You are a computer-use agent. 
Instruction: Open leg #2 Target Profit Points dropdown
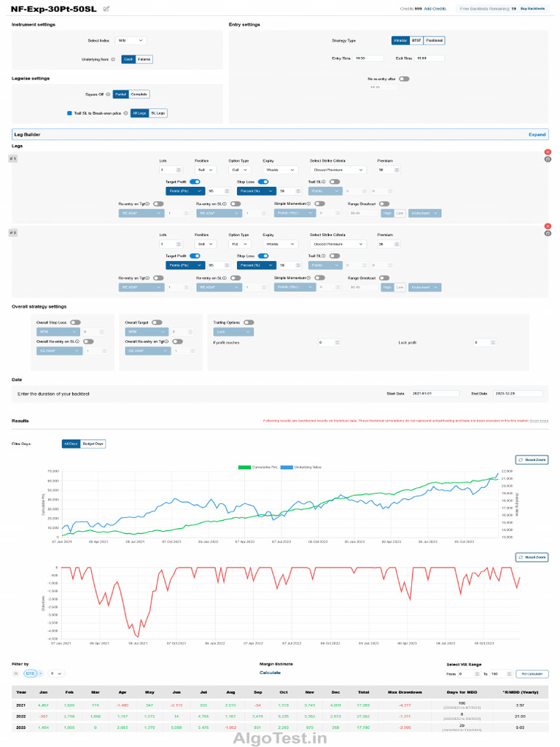pos(185,266)
